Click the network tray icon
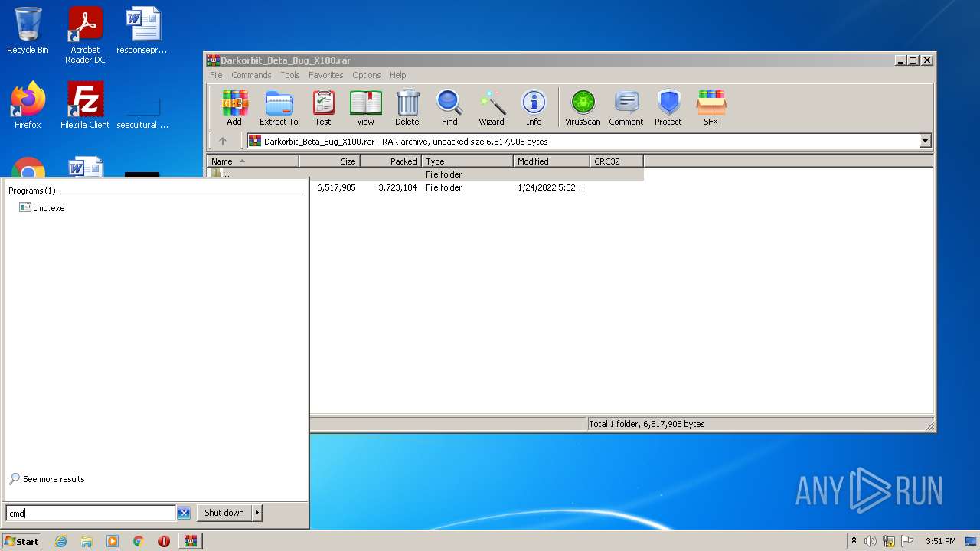Screen dimensions: 980x551 (888, 541)
